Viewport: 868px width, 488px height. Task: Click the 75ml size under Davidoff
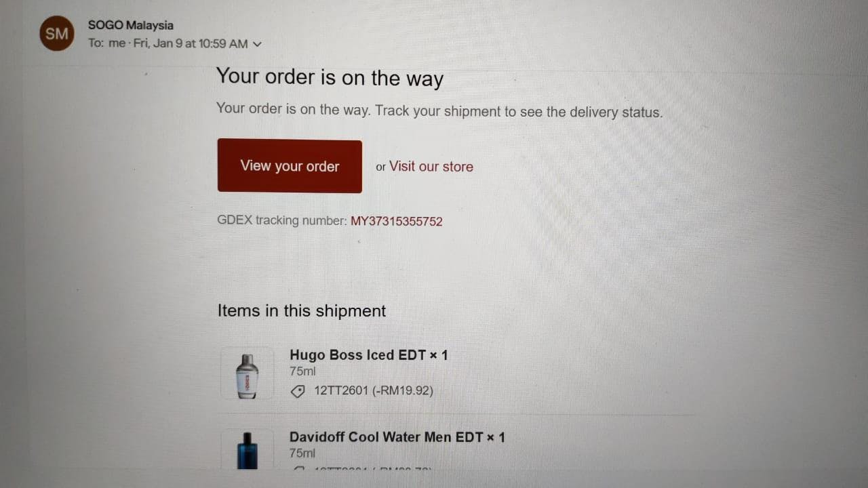click(303, 453)
